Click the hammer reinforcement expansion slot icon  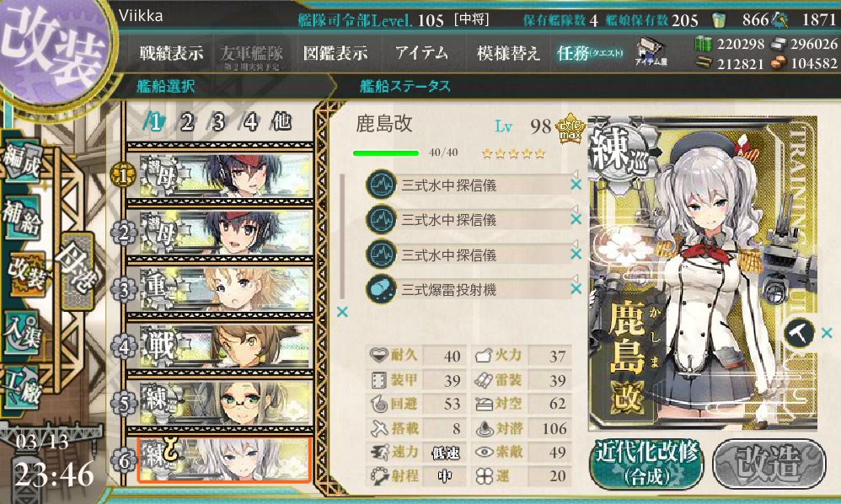pos(799,333)
